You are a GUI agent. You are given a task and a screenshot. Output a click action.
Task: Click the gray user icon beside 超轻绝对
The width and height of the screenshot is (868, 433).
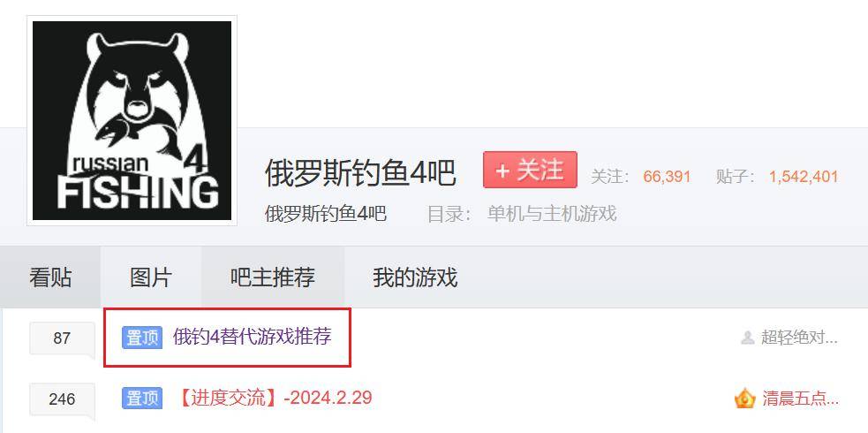point(748,338)
